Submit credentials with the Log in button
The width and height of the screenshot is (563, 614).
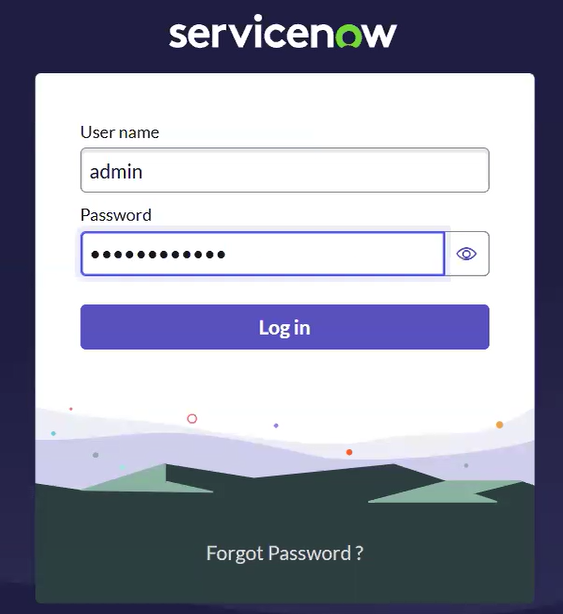coord(285,327)
